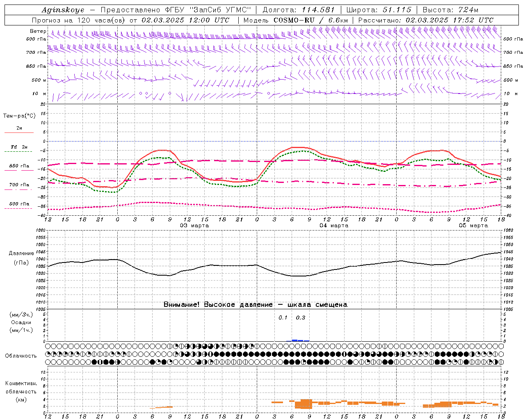Click the 'Тем-ра(°C)' temperature axis title
Viewport: 525px width, 420px height.
(19, 116)
